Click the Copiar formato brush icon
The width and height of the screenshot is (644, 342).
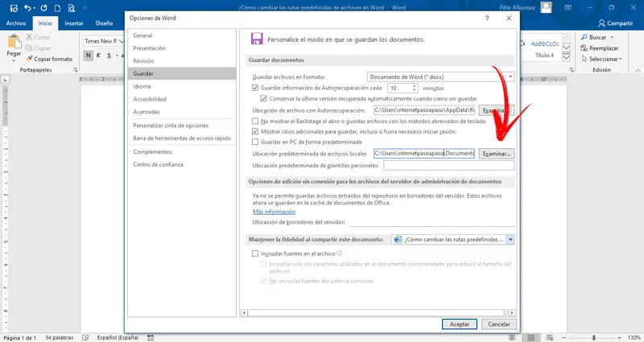click(29, 59)
